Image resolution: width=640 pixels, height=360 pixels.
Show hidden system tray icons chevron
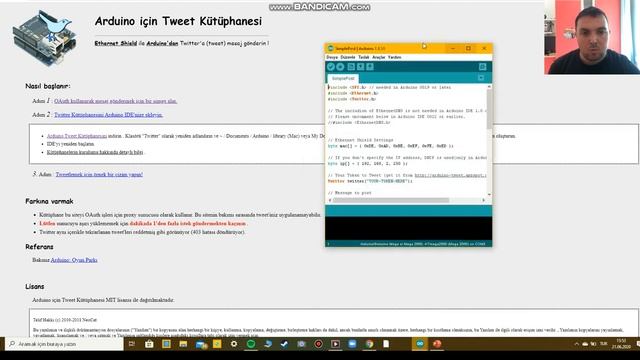(576, 344)
